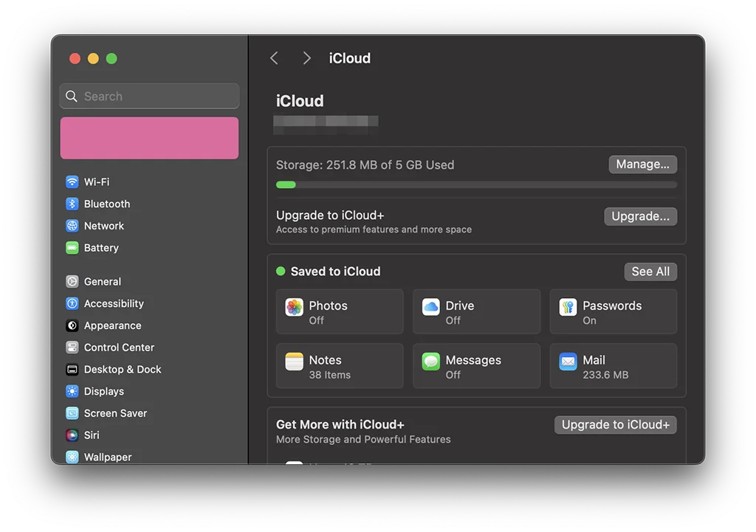Click 'More Storage and Powerful Features' text
756x532 pixels.
click(x=363, y=440)
